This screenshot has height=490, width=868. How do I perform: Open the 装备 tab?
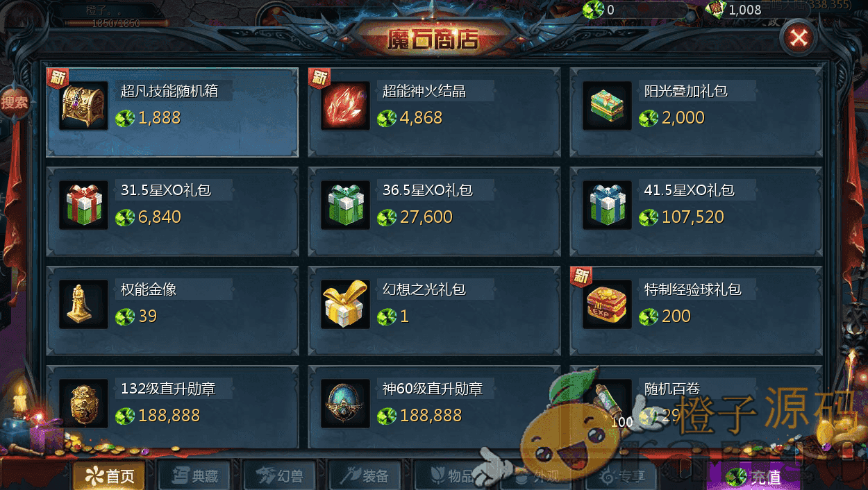[365, 476]
